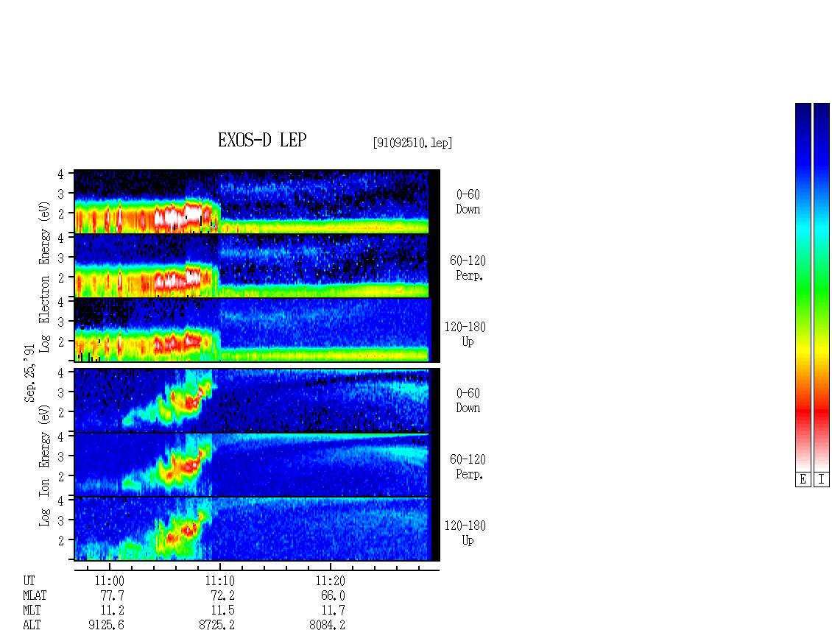Click the MLAT value 66.0
This screenshot has height=644, width=832.
point(334,595)
